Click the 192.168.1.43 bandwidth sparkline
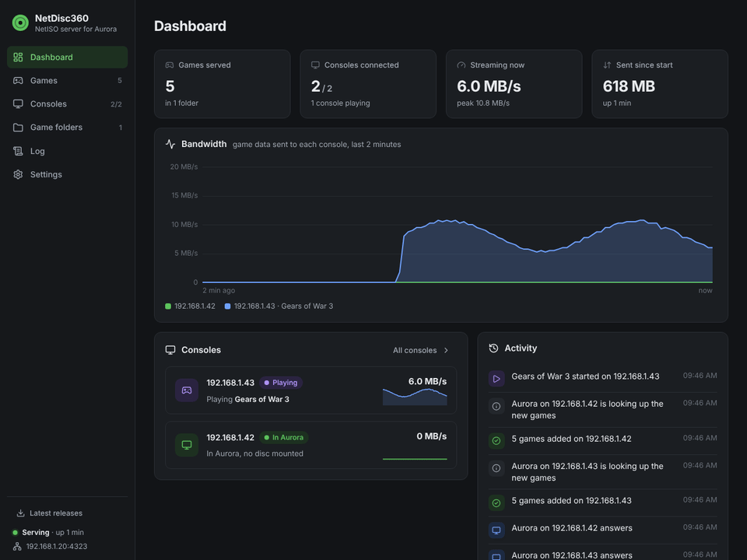This screenshot has width=747, height=560. 415,397
